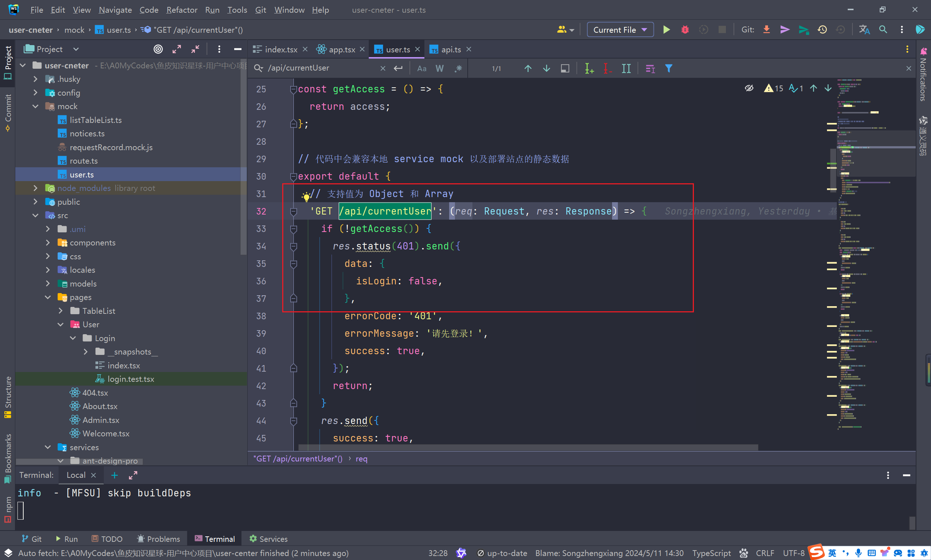Switch to index.tsx editor tab
Image resolution: width=931 pixels, height=560 pixels.
pyautogui.click(x=280, y=49)
